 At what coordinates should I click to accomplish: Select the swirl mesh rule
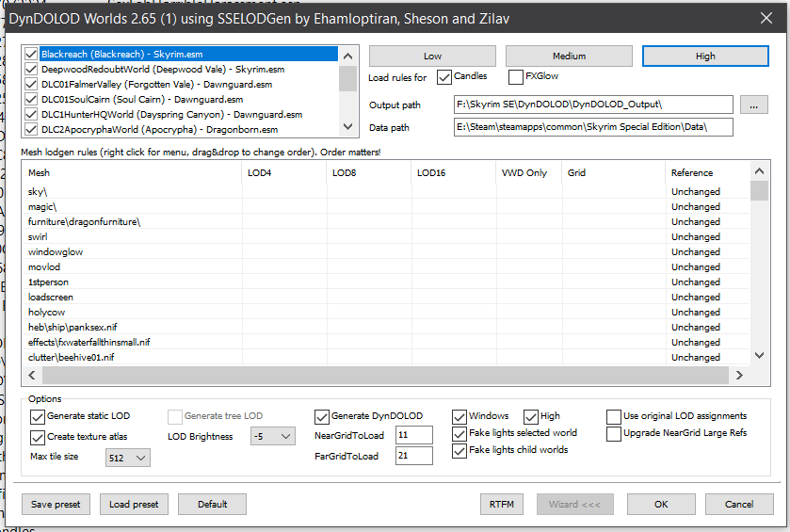pyautogui.click(x=385, y=236)
